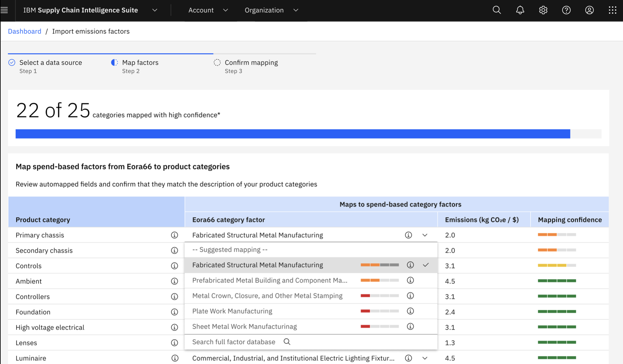Open the hamburger navigation menu
Viewport: 623px width, 364px height.
[x=4, y=10]
